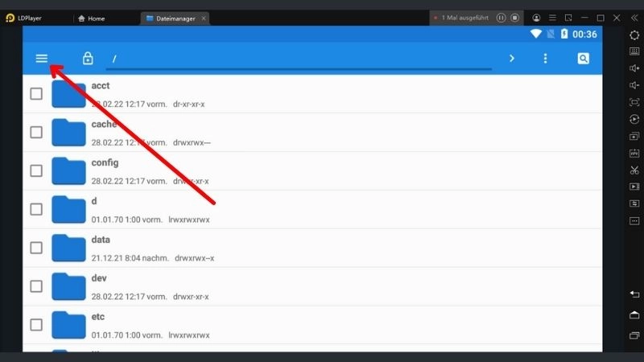Tap the Android back button
Viewport: 644px width, 362px height.
point(634,294)
